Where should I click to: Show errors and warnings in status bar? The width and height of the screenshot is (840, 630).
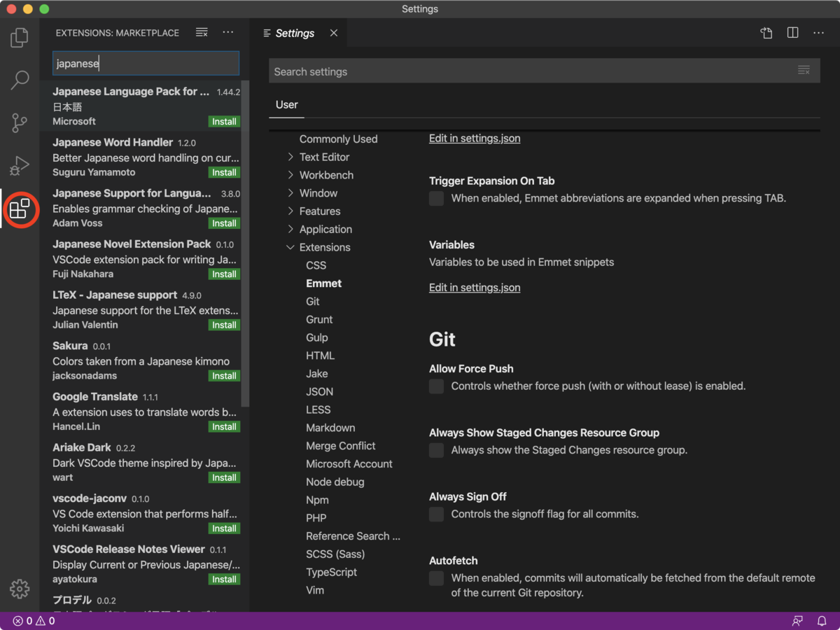34,621
